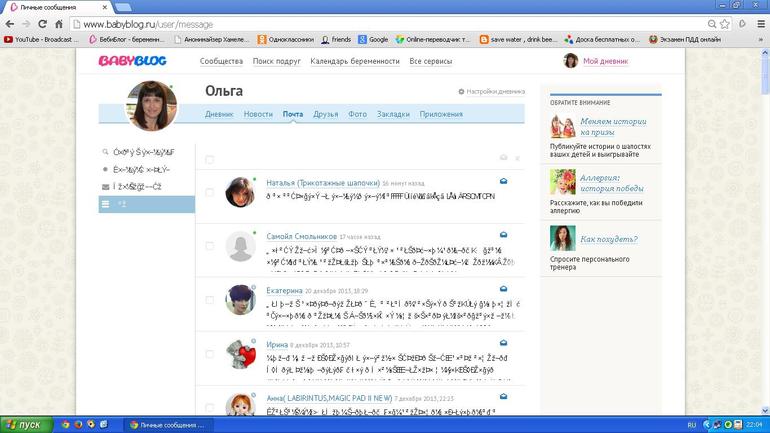Open the Windows Пуск start button
The width and height of the screenshot is (770, 433).
26,425
